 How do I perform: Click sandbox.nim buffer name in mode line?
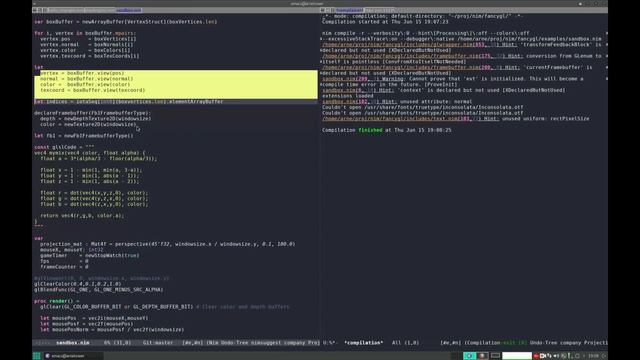[x=73, y=343]
